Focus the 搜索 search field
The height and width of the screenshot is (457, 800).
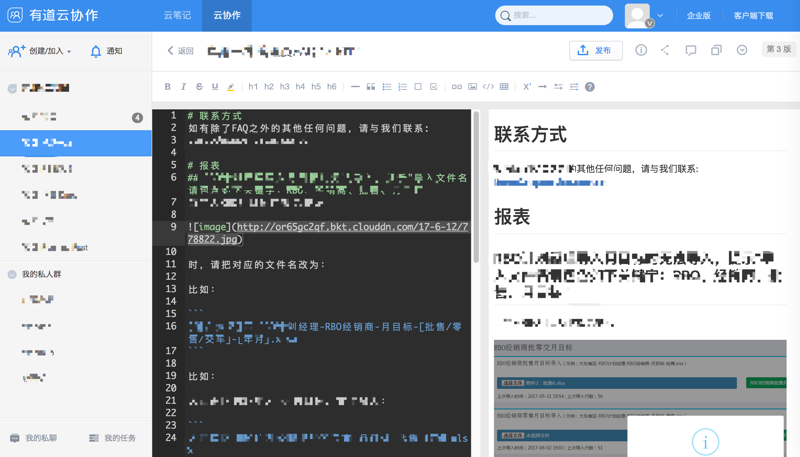tap(554, 15)
